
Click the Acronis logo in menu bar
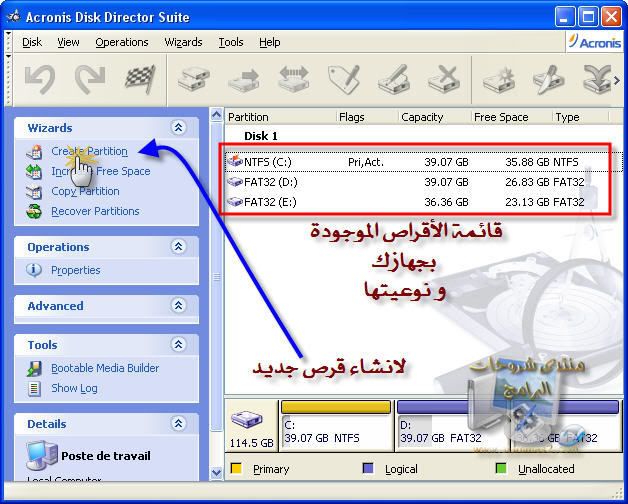(596, 42)
